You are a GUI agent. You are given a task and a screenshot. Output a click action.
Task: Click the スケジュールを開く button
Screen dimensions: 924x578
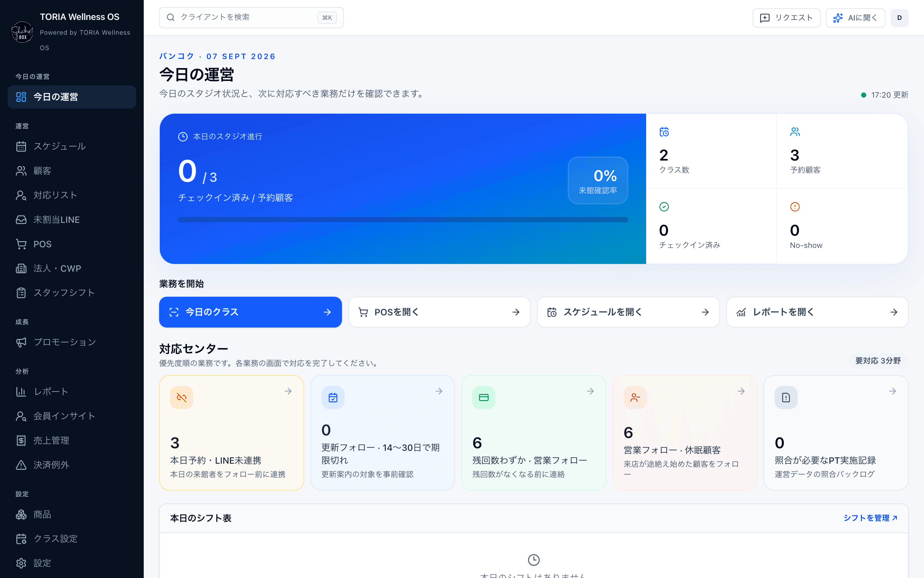click(x=628, y=312)
